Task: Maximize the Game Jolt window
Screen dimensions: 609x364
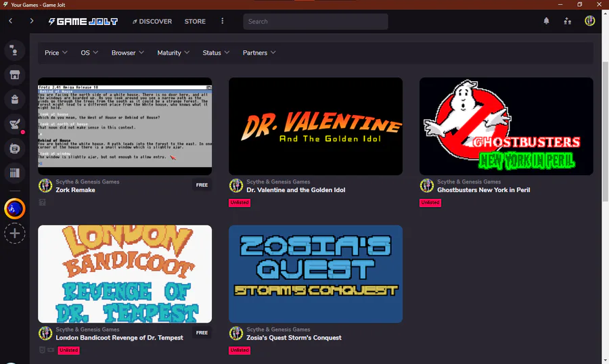Action: click(579, 4)
